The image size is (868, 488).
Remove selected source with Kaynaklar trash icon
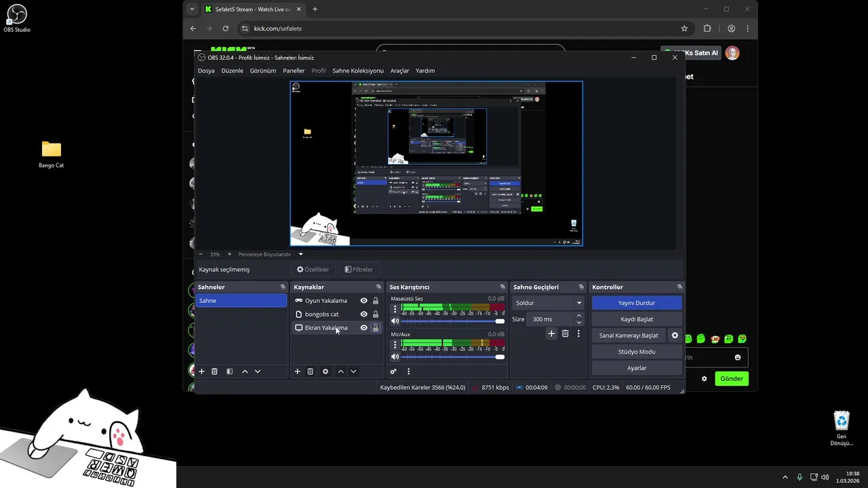310,371
